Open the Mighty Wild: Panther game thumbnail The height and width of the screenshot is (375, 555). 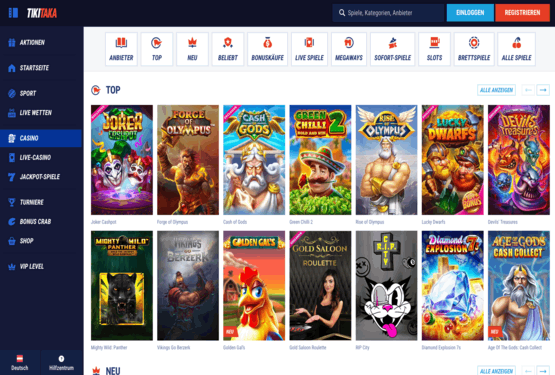point(122,286)
